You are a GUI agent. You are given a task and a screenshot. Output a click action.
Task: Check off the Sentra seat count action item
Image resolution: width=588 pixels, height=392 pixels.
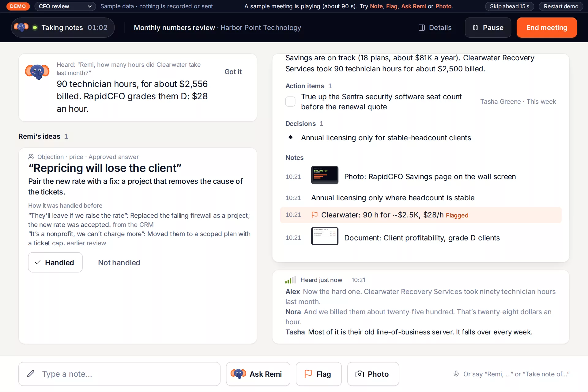tap(290, 101)
